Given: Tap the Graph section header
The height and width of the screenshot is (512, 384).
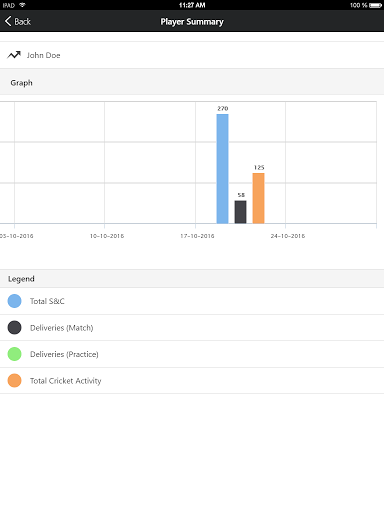Looking at the screenshot, I should tap(192, 82).
